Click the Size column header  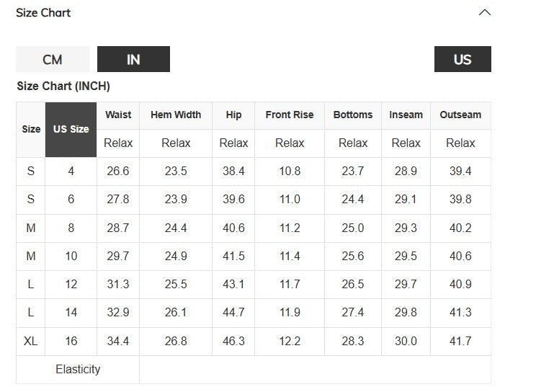click(x=31, y=129)
